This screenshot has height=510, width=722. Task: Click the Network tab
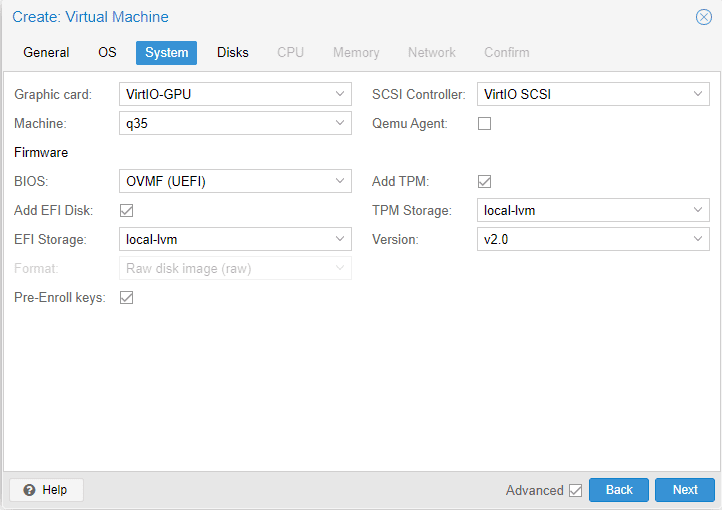point(431,52)
